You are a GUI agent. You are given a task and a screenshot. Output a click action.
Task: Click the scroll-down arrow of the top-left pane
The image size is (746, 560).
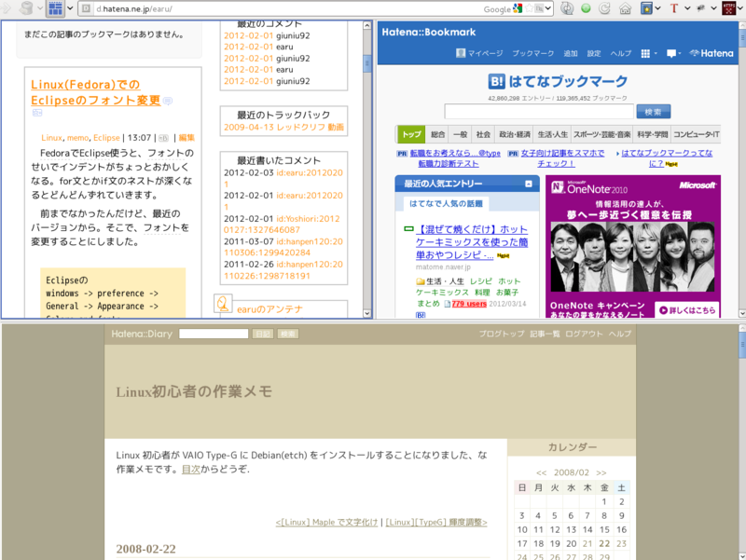pyautogui.click(x=366, y=313)
